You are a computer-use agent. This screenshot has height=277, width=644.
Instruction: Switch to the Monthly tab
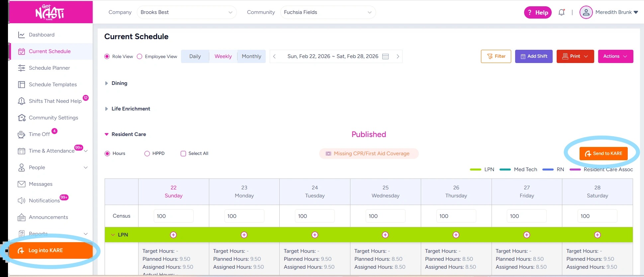point(251,56)
